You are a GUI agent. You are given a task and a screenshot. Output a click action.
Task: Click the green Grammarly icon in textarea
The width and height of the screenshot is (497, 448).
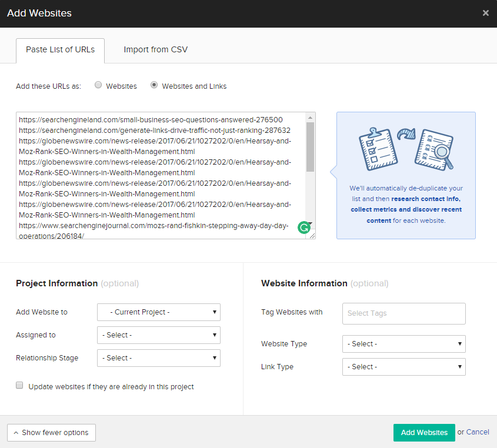coord(304,228)
